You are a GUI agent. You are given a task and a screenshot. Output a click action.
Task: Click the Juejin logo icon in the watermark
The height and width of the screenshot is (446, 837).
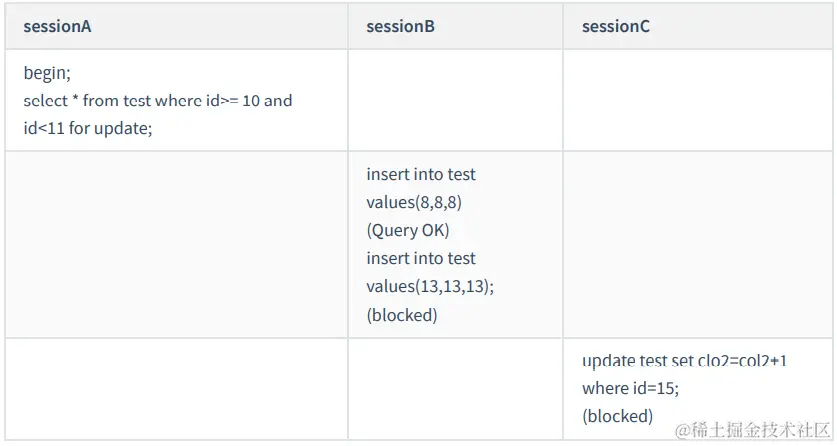pyautogui.click(x=682, y=430)
